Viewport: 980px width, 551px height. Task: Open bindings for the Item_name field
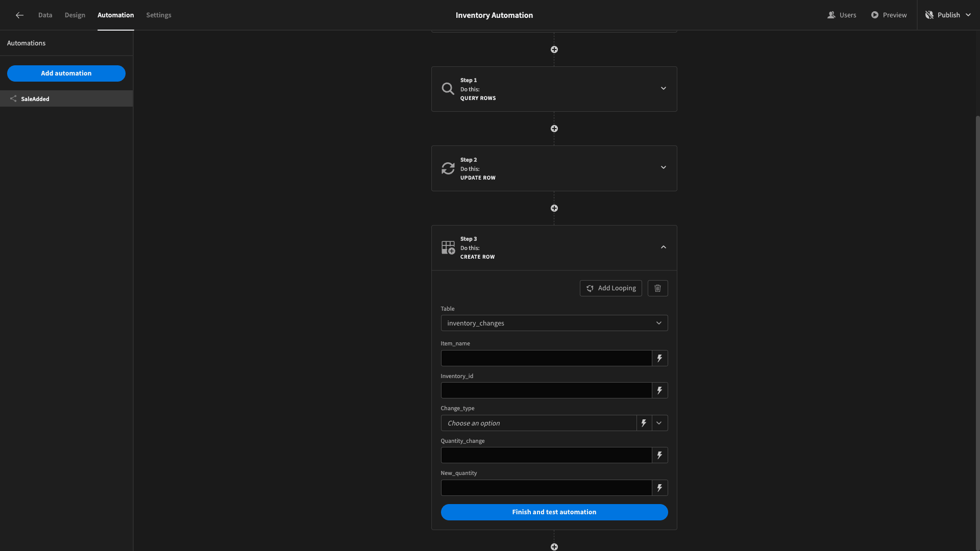tap(660, 358)
